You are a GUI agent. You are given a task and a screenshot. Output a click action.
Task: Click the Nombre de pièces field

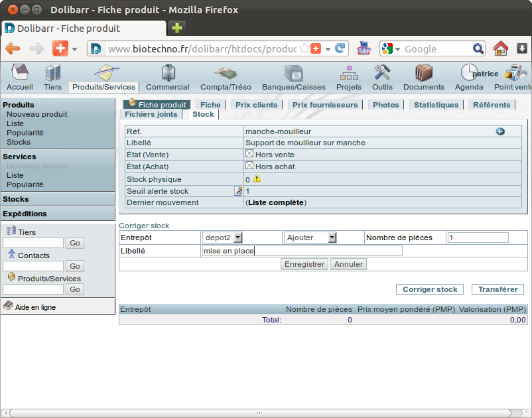pyautogui.click(x=478, y=238)
